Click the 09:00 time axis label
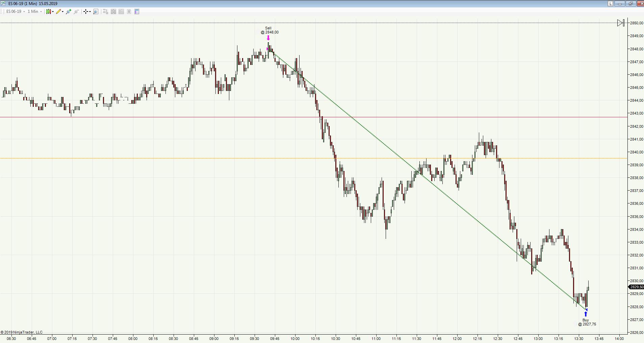This screenshot has height=343, width=644. pyautogui.click(x=214, y=339)
